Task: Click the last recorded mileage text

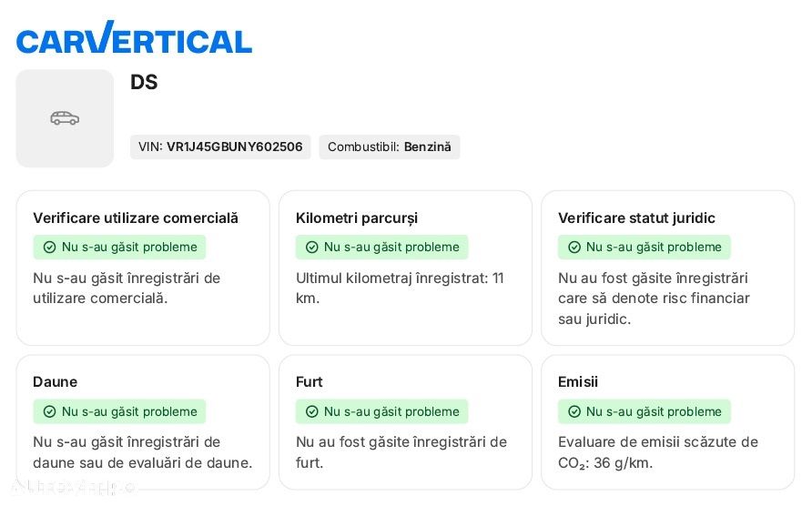Action: point(400,288)
